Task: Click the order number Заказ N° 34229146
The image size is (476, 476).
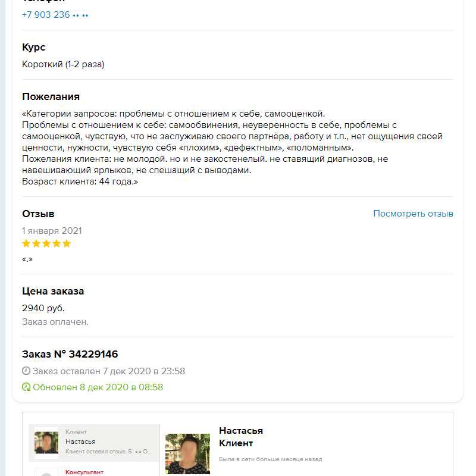Action: [70, 353]
